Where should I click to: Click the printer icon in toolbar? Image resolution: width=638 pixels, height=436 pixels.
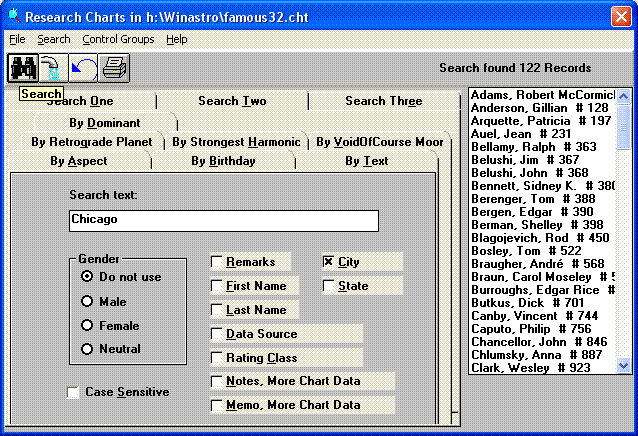114,68
